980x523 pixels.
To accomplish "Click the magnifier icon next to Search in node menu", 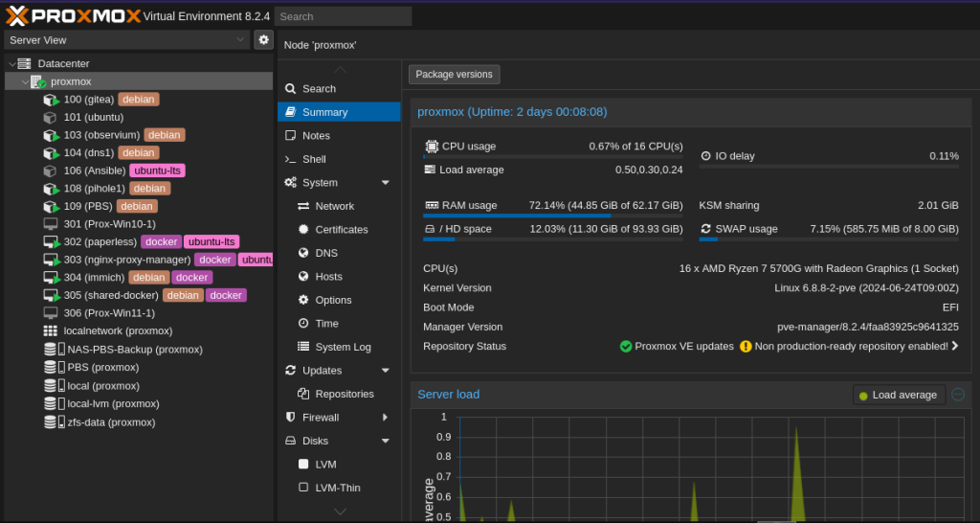I will (290, 89).
